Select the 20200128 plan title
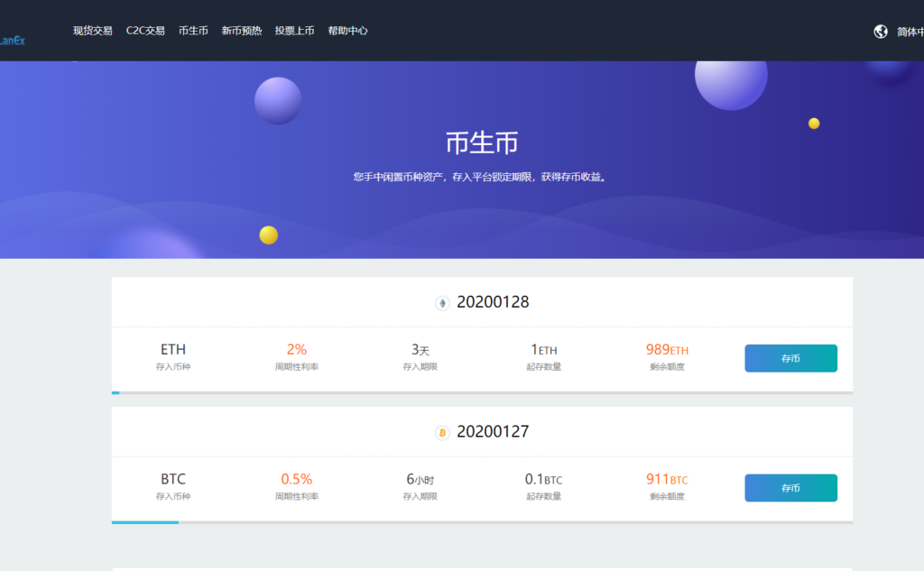Viewport: 924px width, 571px height. pyautogui.click(x=493, y=302)
